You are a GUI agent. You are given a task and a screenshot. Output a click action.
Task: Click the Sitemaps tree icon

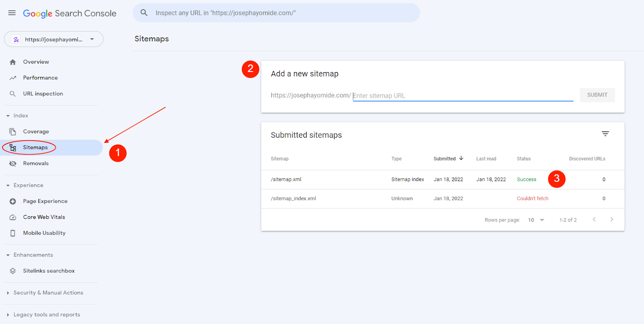pos(13,148)
